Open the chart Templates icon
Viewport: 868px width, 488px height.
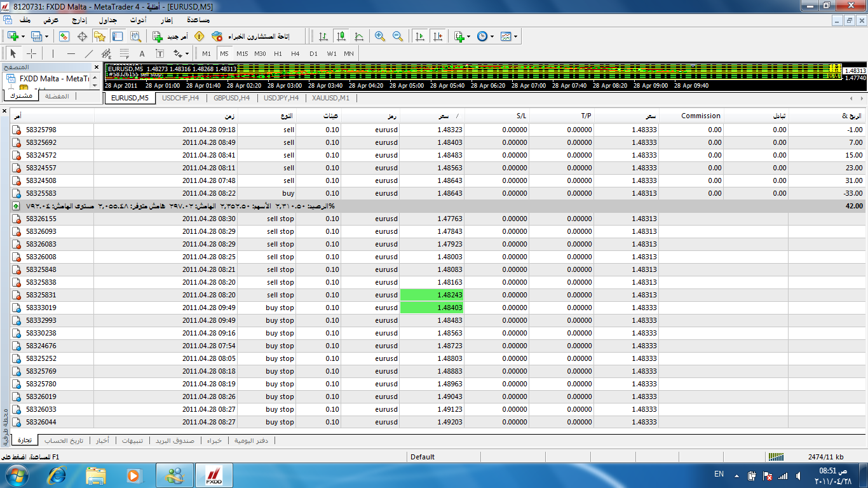pyautogui.click(x=506, y=36)
